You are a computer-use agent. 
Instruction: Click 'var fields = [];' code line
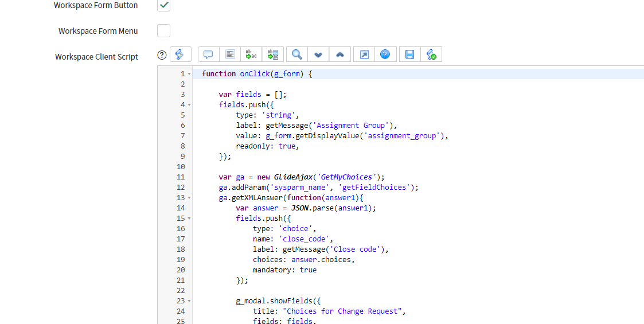252,95
